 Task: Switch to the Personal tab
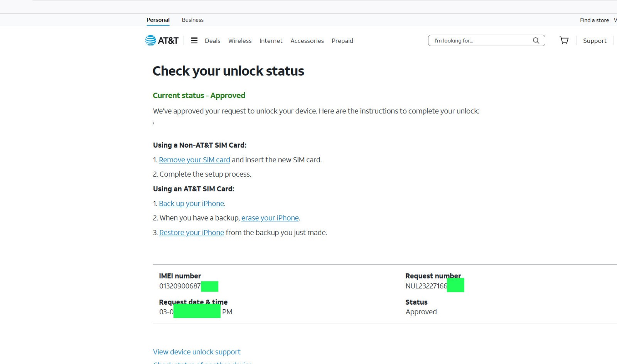158,20
